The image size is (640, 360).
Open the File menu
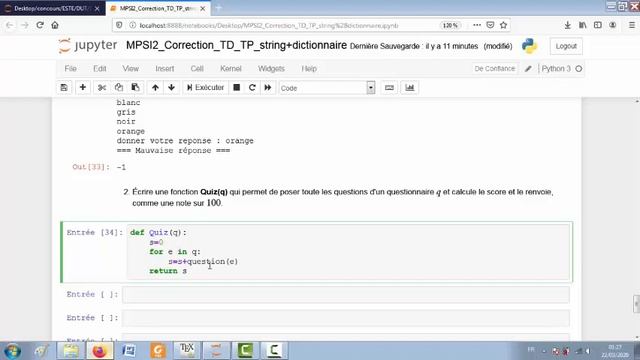click(71, 69)
